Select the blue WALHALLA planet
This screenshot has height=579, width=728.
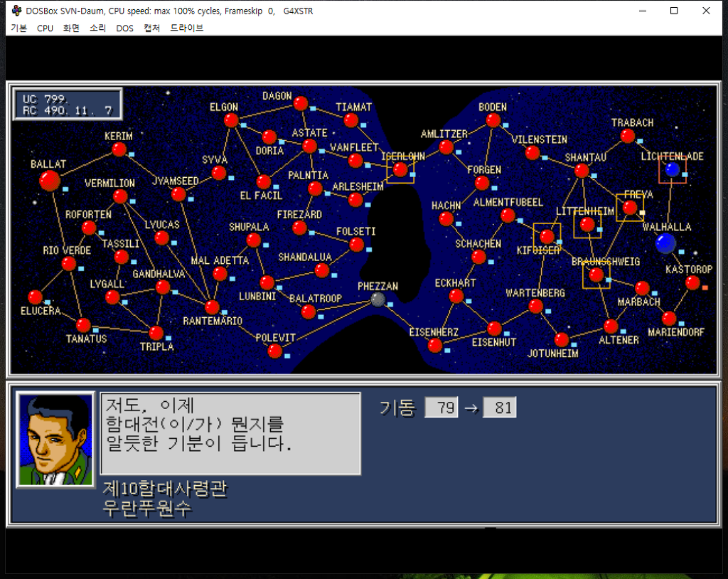pos(665,243)
